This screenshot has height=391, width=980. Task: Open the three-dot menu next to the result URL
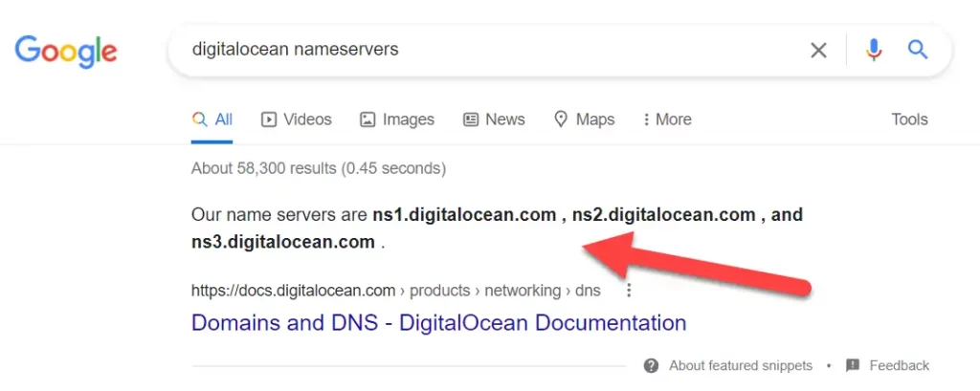click(629, 291)
